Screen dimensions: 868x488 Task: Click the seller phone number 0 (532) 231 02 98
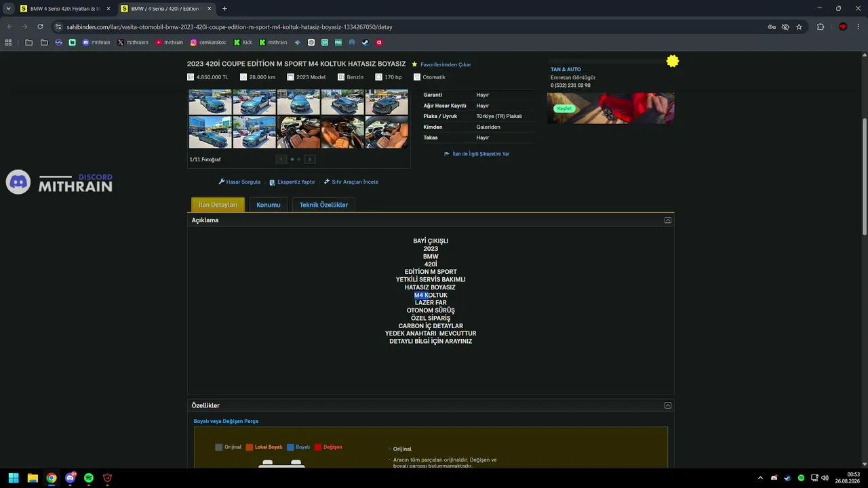[x=570, y=85]
